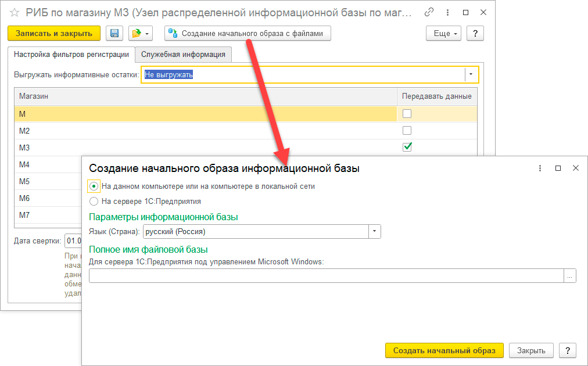The height and width of the screenshot is (366, 588).
Task: Select 'На данном компьютере' radio option
Action: (x=94, y=186)
